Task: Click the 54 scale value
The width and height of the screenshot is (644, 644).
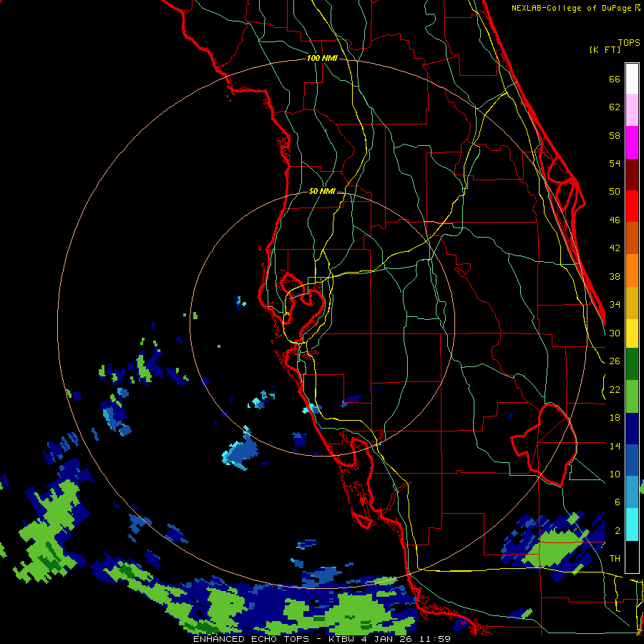Action: [615, 164]
